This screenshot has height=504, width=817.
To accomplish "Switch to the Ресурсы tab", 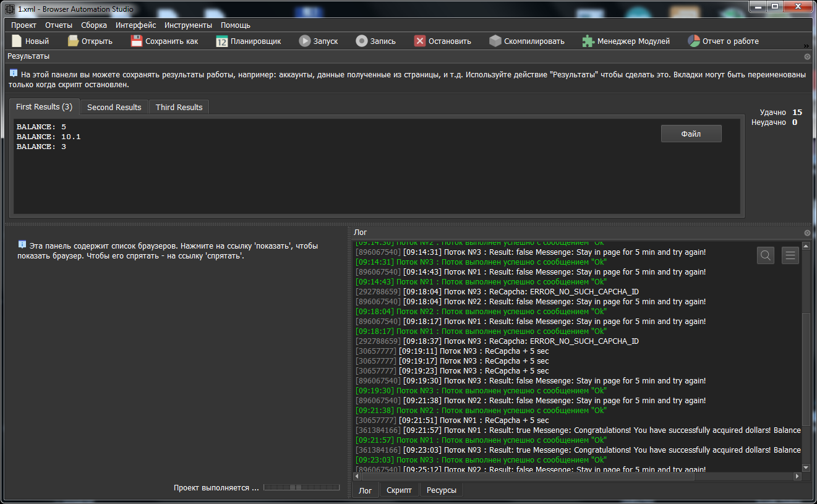I will (442, 490).
